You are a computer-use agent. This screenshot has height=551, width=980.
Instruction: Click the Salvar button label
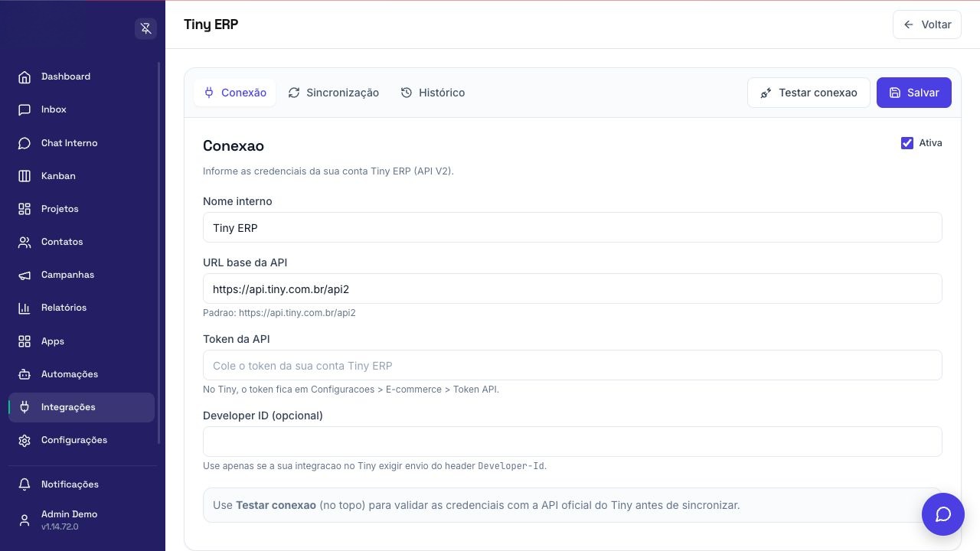[923, 93]
